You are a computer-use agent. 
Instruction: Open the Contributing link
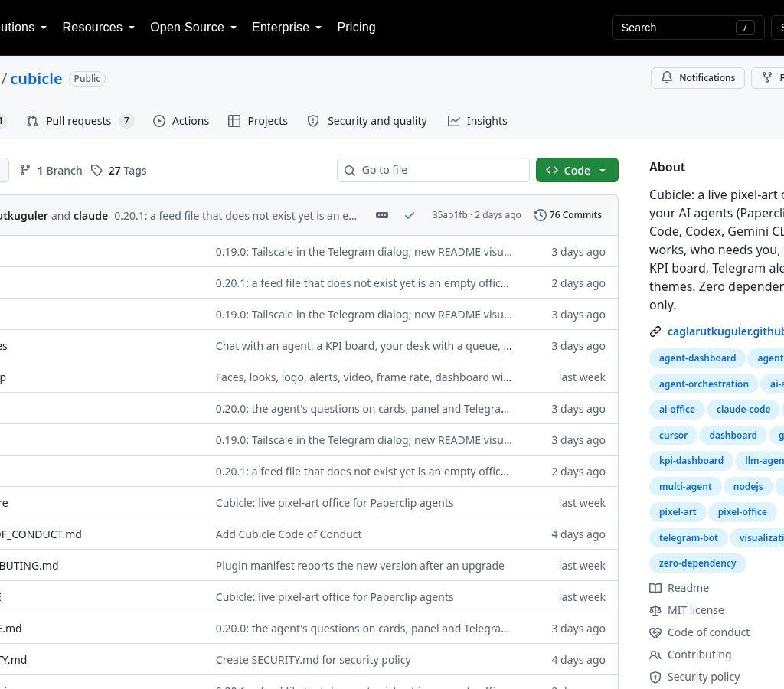(x=690, y=655)
